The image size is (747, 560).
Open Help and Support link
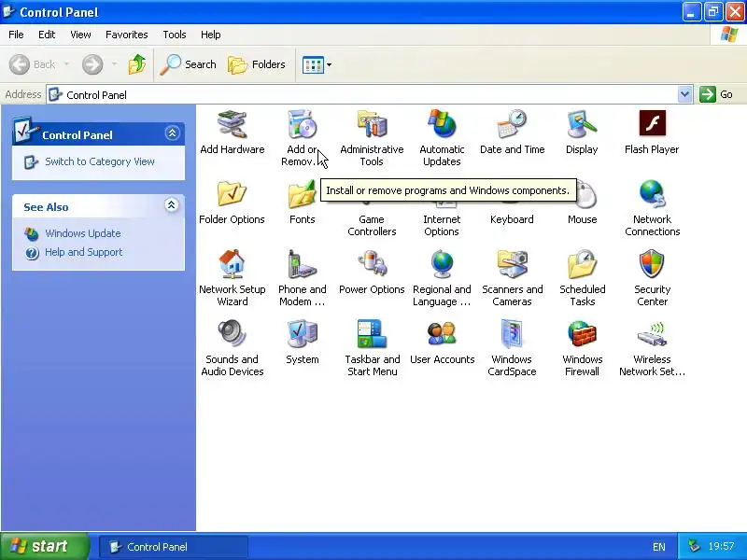pyautogui.click(x=83, y=252)
